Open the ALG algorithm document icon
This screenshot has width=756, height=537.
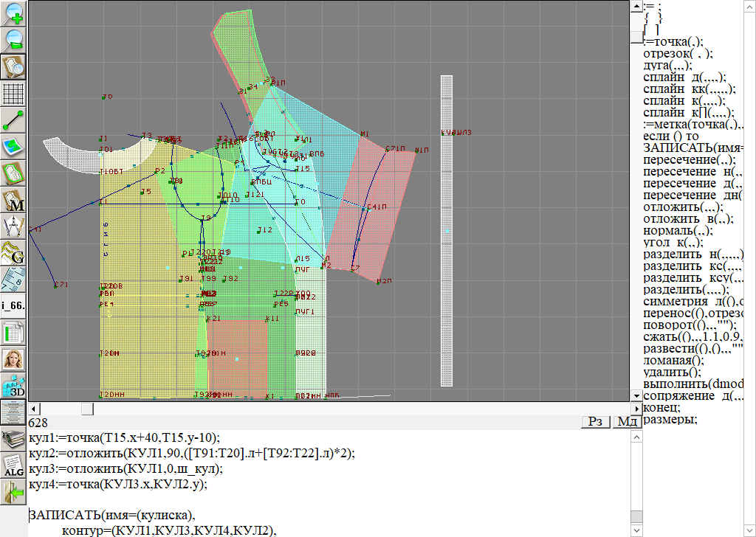[13, 465]
